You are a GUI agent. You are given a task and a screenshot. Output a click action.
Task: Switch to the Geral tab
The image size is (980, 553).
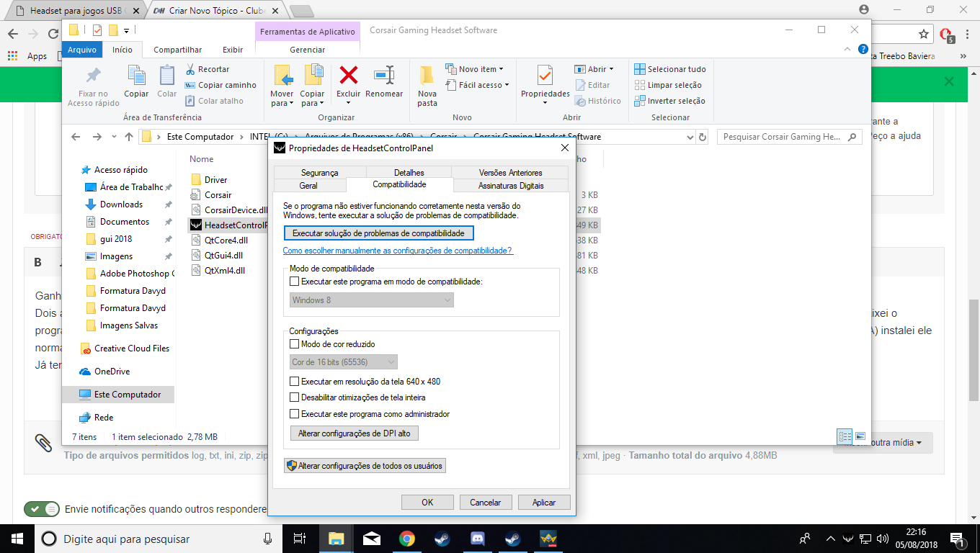click(x=308, y=186)
